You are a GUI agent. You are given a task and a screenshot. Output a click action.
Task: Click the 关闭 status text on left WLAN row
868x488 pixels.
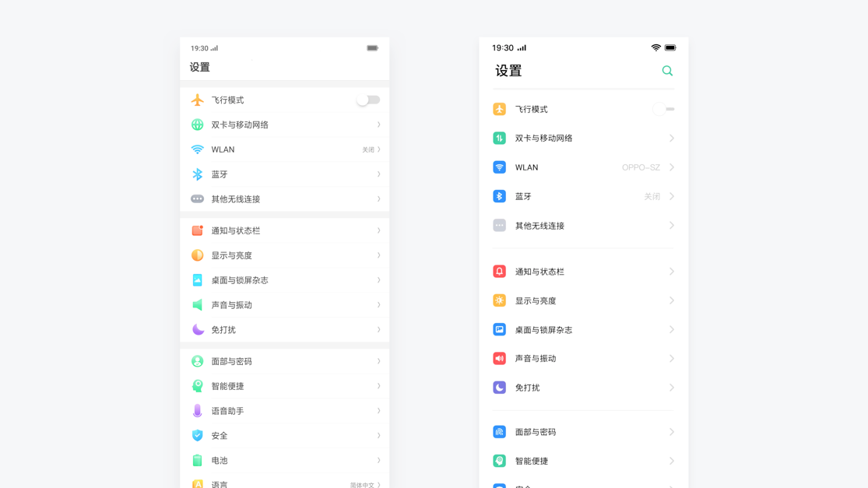coord(367,149)
